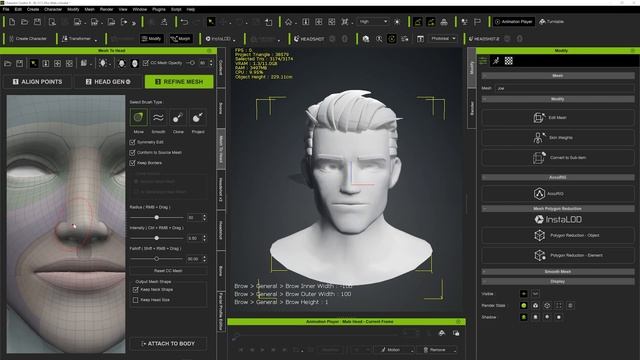This screenshot has width=640, height=360.
Task: Toggle the Keep Neck Shape checkbox
Action: [136, 289]
